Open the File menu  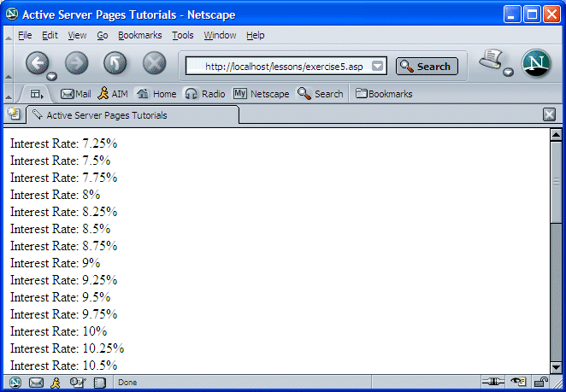pos(25,35)
